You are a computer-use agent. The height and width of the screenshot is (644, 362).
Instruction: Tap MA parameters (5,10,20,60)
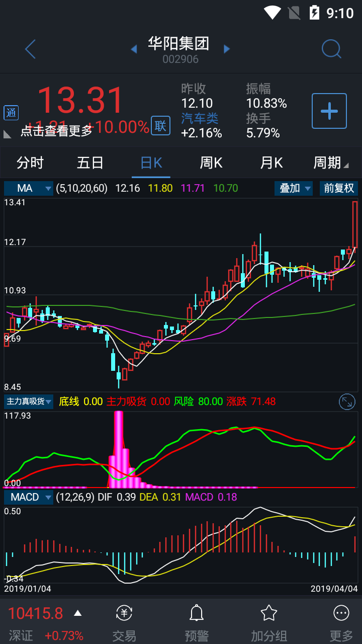pos(81,188)
